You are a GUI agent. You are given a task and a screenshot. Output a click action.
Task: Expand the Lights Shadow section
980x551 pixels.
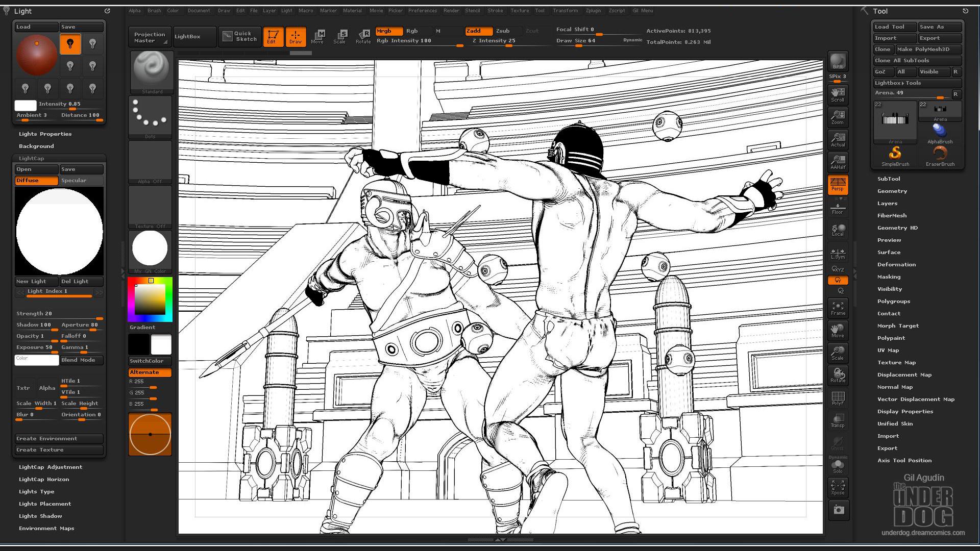click(x=40, y=516)
